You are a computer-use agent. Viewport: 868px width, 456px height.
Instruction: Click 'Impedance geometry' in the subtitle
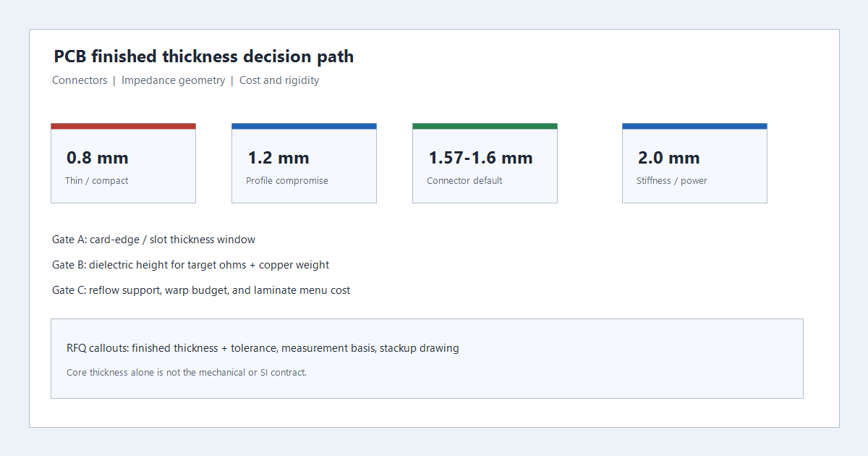coord(173,80)
